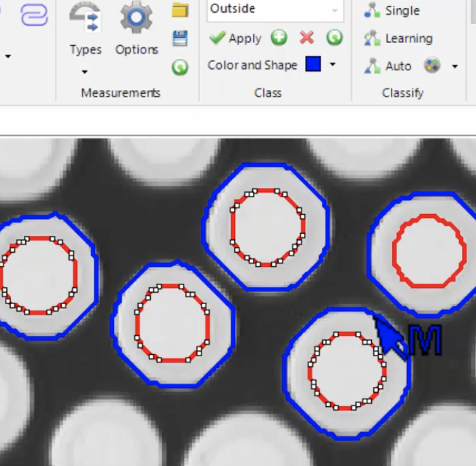This screenshot has height=466, width=476.
Task: Expand the small arrow below the chain icon
Action: point(8,56)
